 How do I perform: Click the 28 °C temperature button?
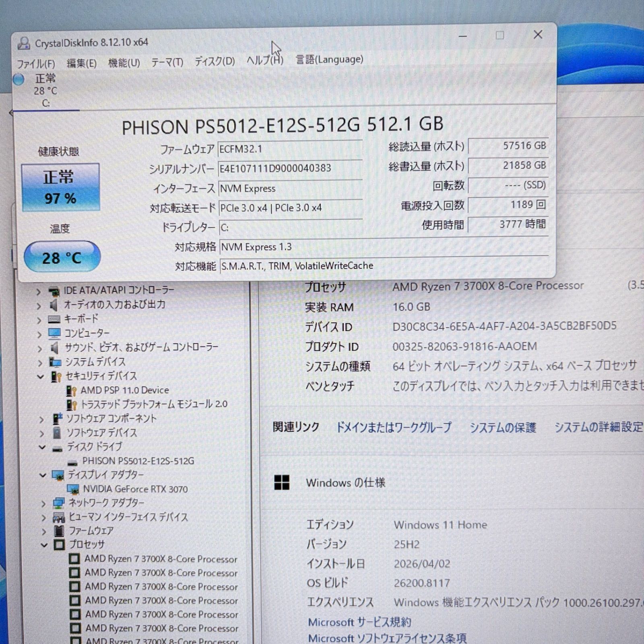(62, 256)
